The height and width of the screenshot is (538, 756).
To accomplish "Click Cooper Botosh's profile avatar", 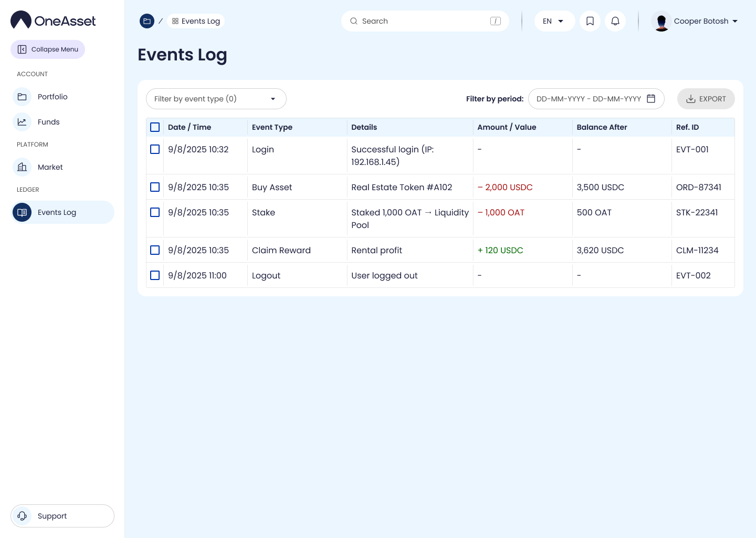I will click(661, 21).
